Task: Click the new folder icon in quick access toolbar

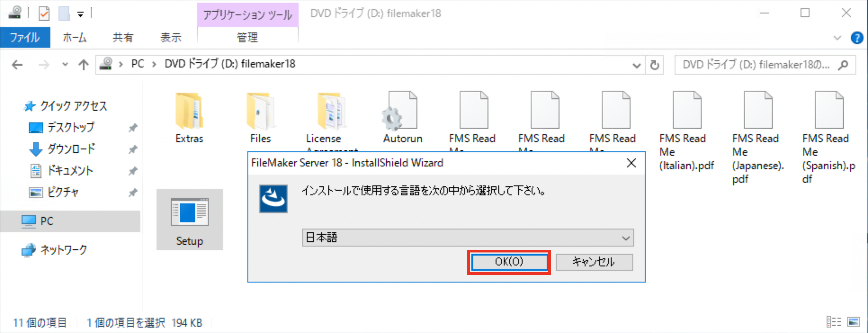Action: 64,13
